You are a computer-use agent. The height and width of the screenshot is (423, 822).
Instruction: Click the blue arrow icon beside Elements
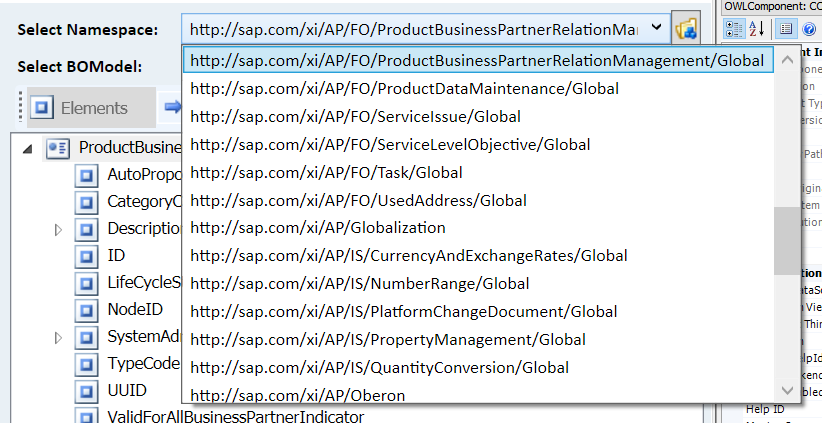point(172,107)
